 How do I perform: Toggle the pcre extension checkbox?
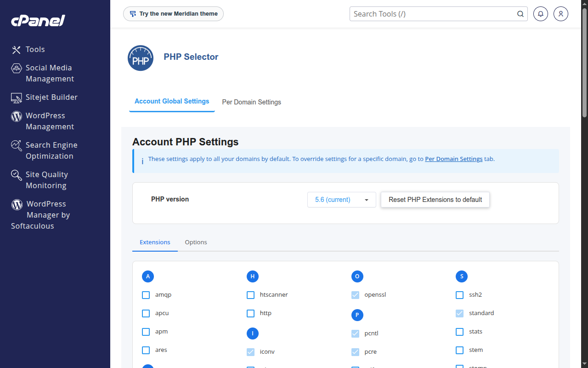(355, 352)
